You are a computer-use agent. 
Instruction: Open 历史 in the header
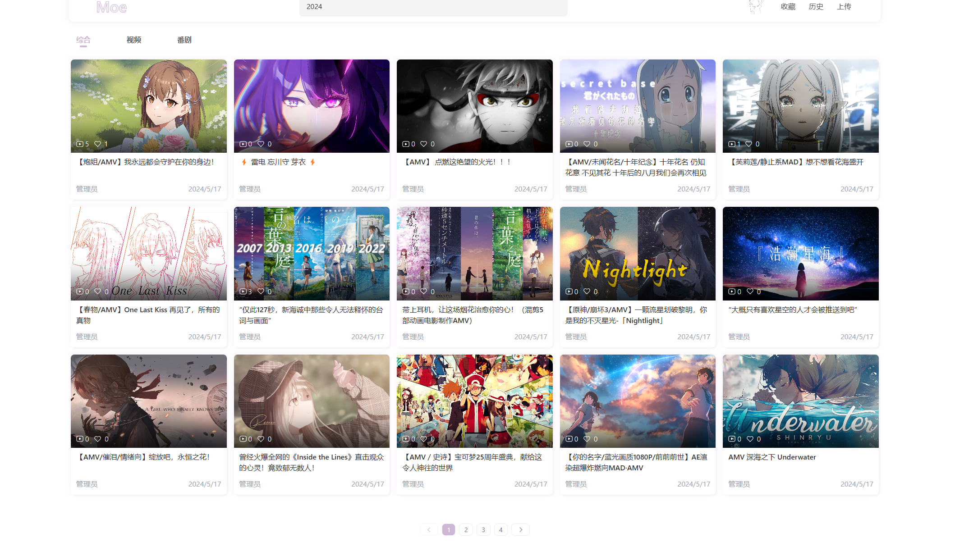pos(816,7)
